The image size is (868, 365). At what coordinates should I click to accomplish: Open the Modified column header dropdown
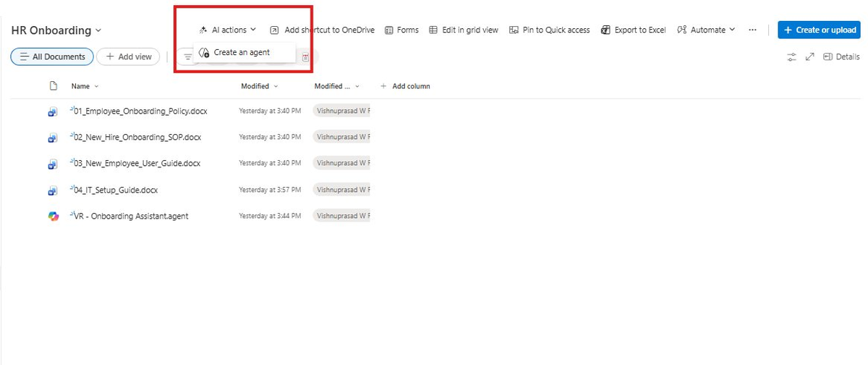point(260,86)
